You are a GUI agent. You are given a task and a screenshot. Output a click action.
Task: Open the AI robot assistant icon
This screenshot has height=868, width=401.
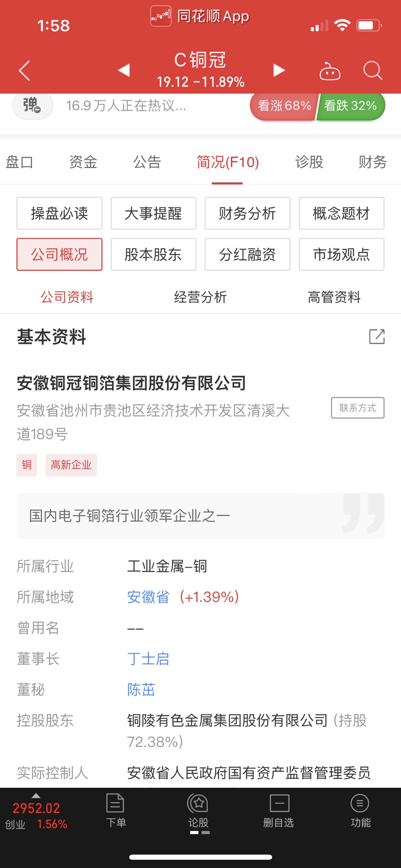click(x=330, y=71)
